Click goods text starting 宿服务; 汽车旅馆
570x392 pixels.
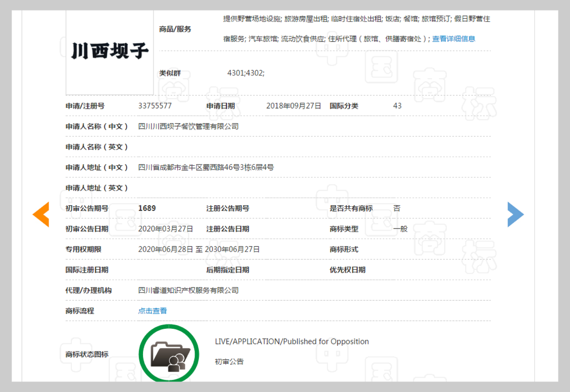coord(327,39)
